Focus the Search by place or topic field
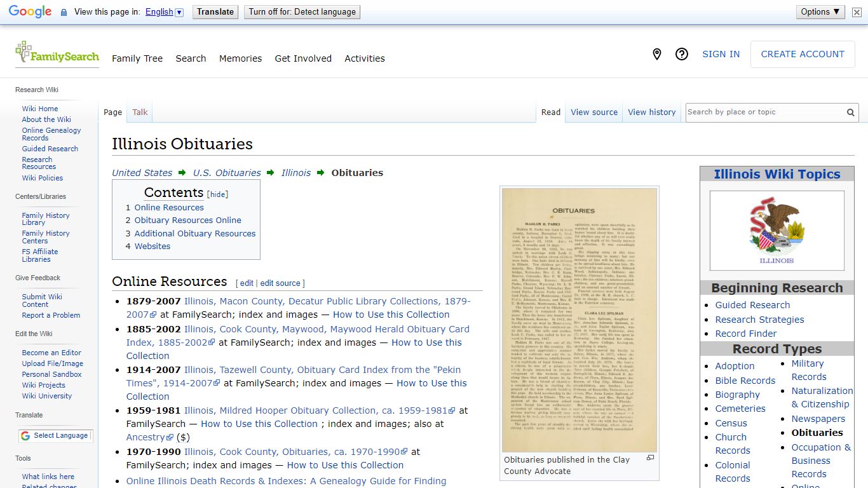Image resolution: width=868 pixels, height=488 pixels. point(766,112)
